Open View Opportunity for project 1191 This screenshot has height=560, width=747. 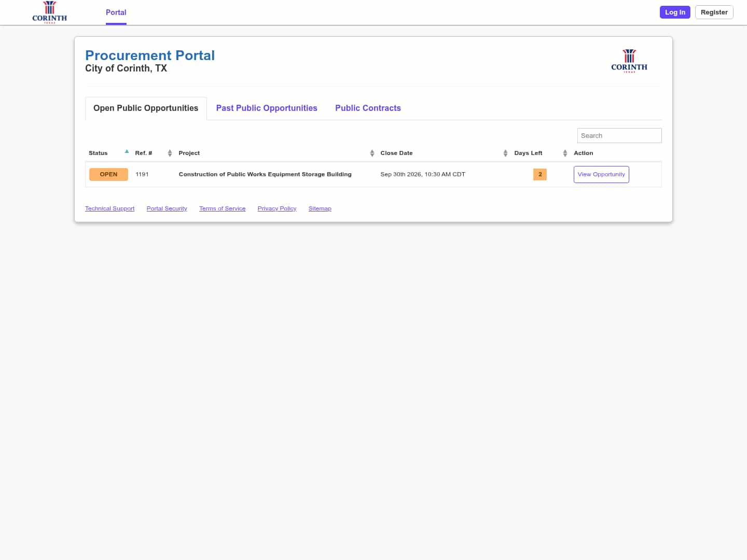click(601, 174)
